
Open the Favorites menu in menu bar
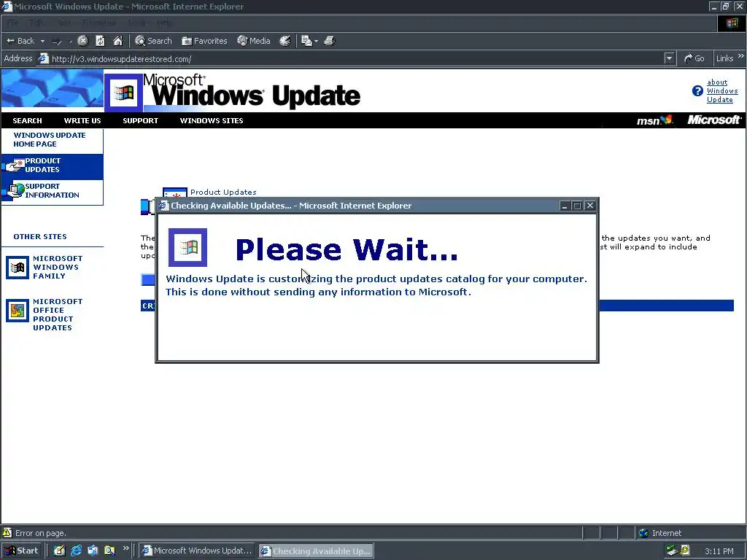click(x=98, y=23)
